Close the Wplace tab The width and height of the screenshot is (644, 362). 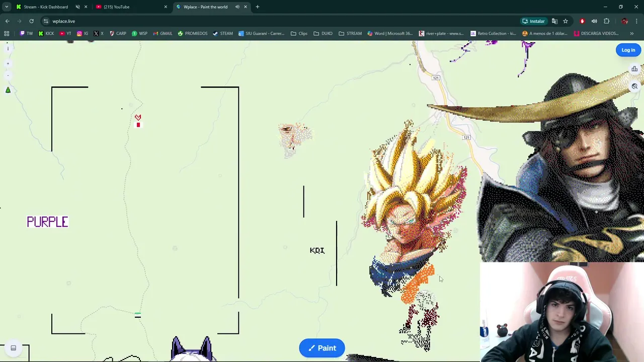tap(246, 7)
